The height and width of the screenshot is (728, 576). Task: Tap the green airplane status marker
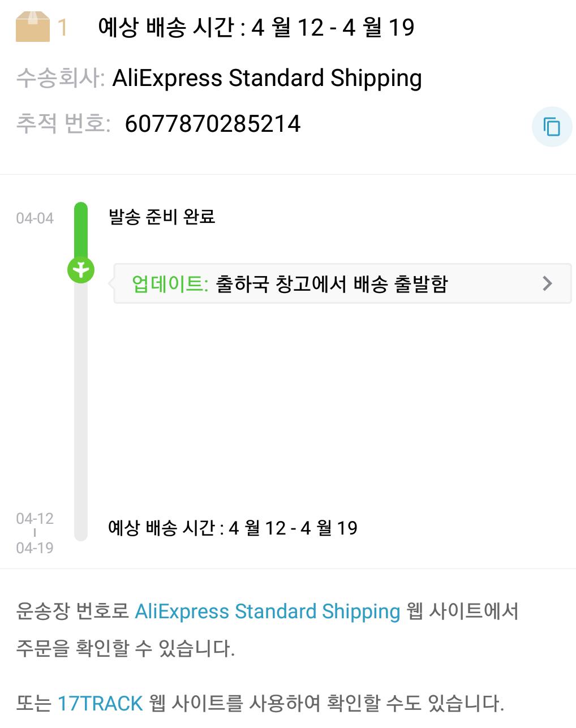(x=81, y=270)
